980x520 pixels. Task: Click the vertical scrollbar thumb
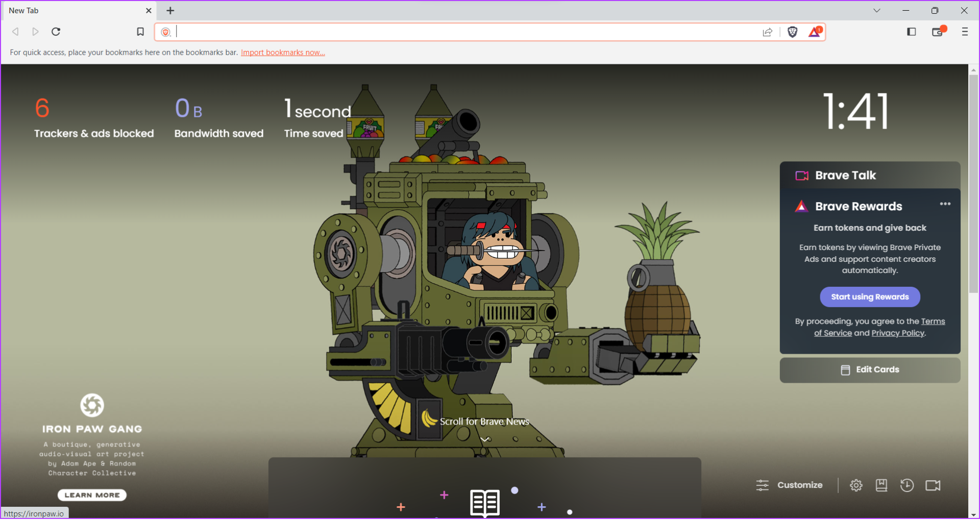coord(974,184)
